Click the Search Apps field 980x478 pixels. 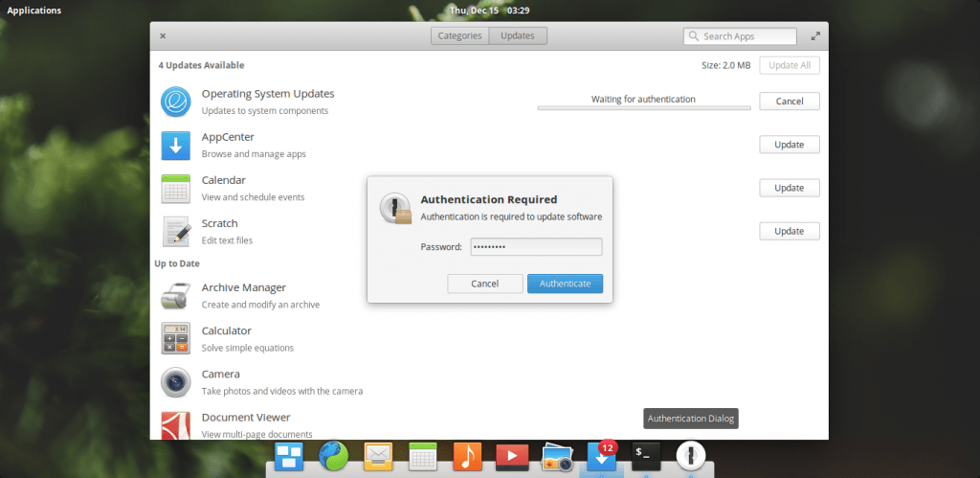pyautogui.click(x=746, y=36)
